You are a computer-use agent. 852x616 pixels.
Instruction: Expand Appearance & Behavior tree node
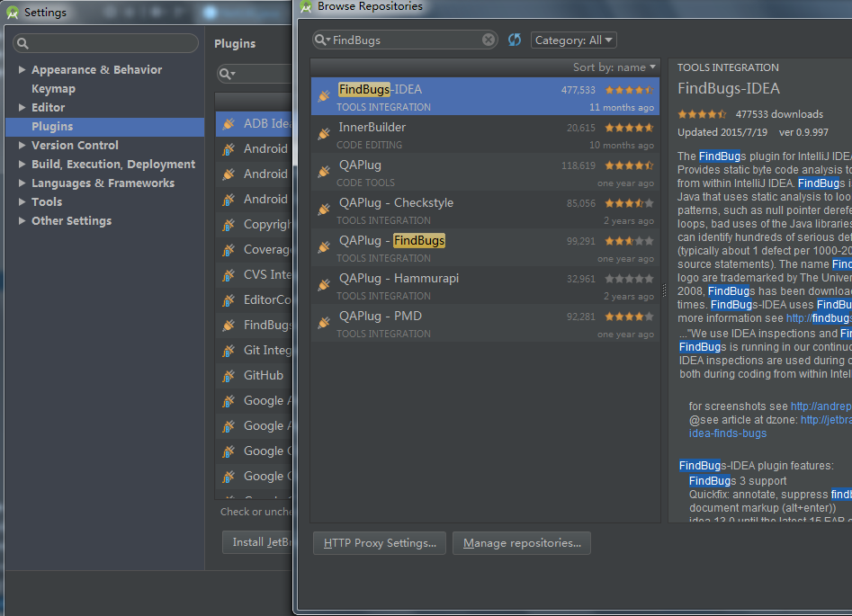(x=22, y=69)
